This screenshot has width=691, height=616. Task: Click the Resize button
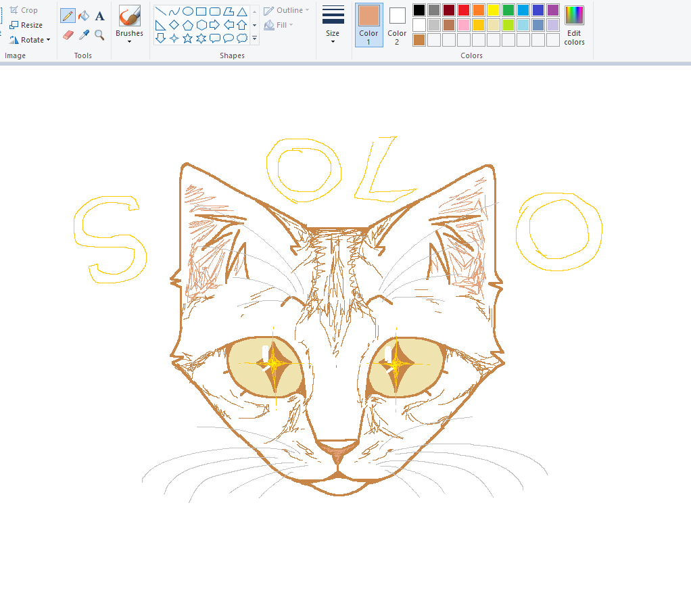tap(26, 25)
